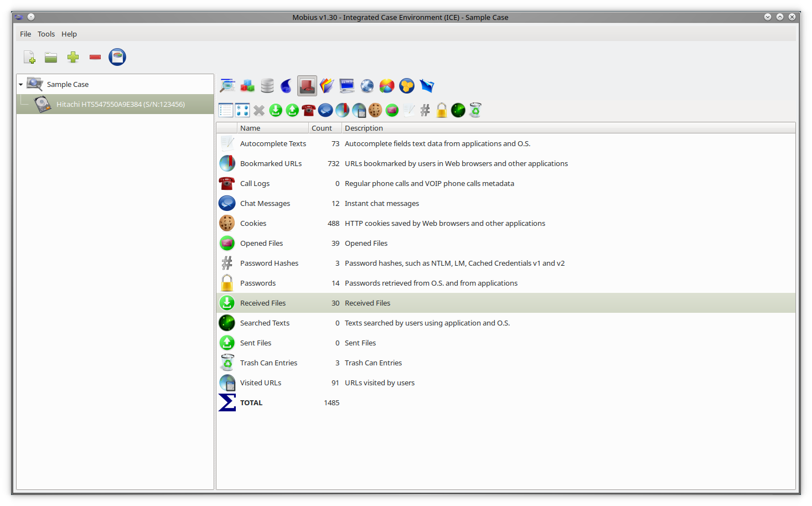Collapse the Sample Case tree node
The height and width of the screenshot is (506, 812).
pos(21,85)
